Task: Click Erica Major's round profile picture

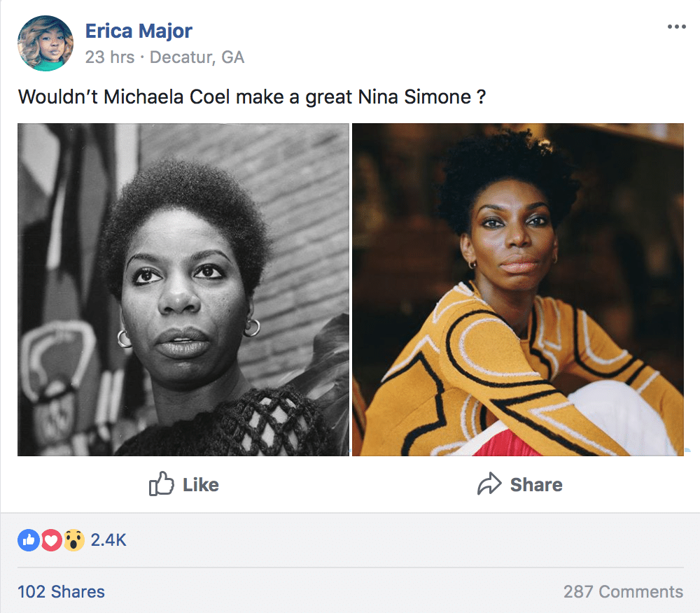Action: (45, 43)
